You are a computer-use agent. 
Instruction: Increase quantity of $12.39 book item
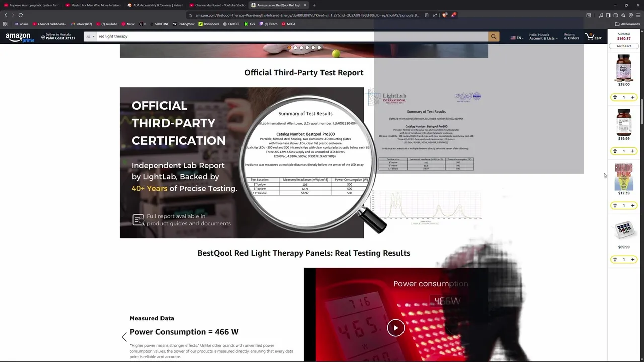point(633,205)
